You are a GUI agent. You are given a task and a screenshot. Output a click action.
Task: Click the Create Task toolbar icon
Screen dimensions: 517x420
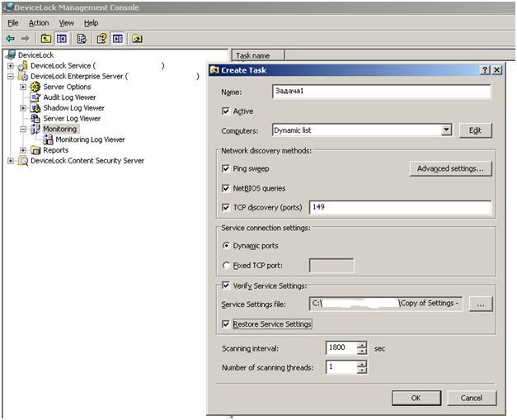137,39
